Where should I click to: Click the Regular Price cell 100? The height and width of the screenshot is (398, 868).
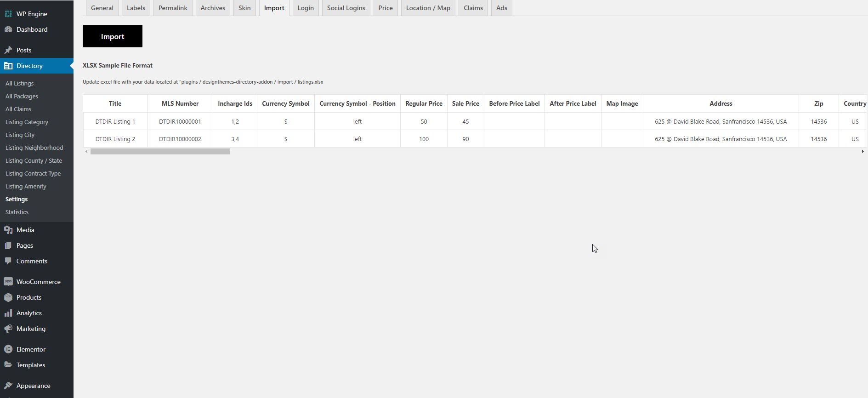(424, 139)
